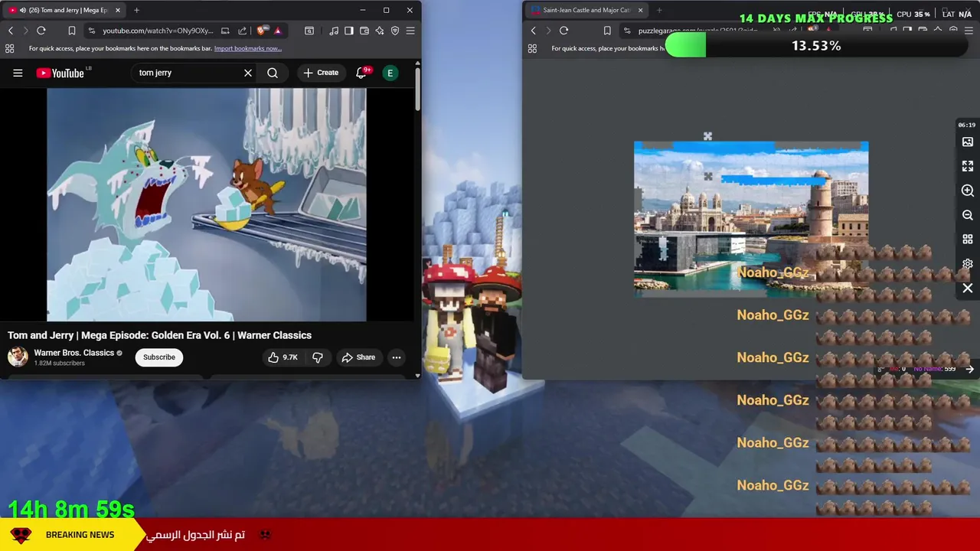
Task: Open the Brave playlist music-note icon
Action: coord(334,31)
